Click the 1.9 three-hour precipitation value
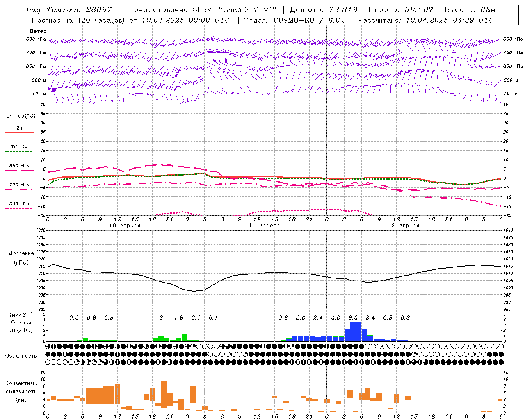Screen dimensions: 525x420 point(178,318)
